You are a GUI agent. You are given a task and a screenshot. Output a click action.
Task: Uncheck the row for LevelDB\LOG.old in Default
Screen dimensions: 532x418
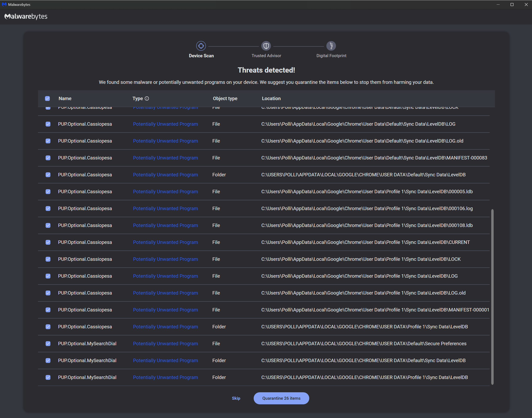click(x=48, y=141)
